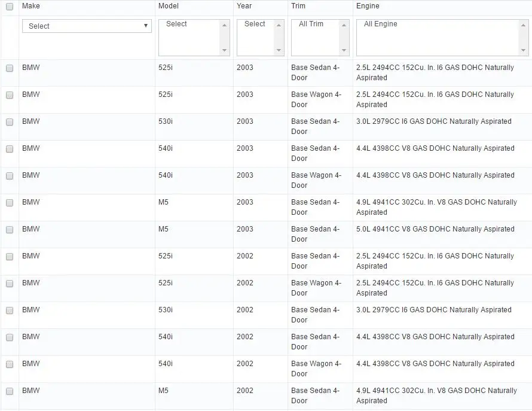This screenshot has height=411, width=532.
Task: Click Trim list scroll-down arrow
Action: tap(344, 50)
